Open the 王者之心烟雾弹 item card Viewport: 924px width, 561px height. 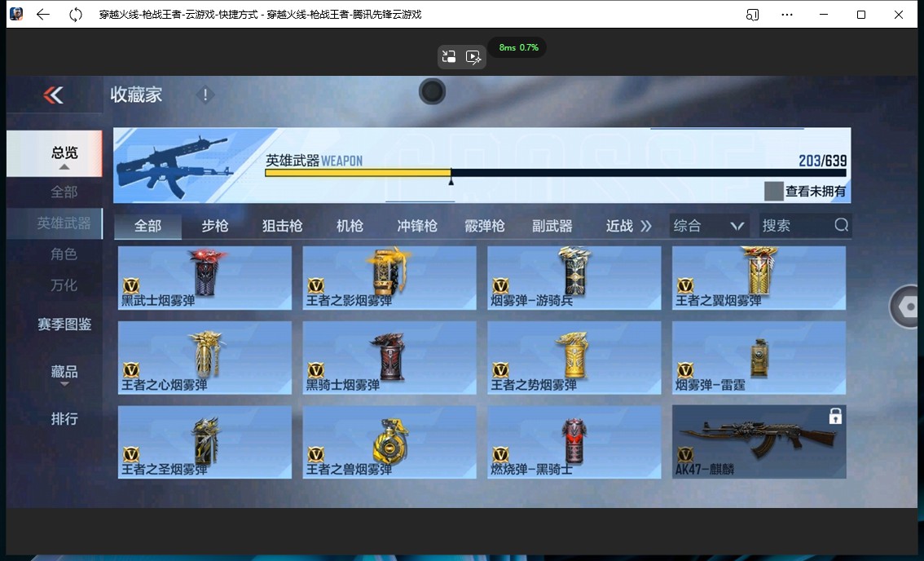coord(205,358)
